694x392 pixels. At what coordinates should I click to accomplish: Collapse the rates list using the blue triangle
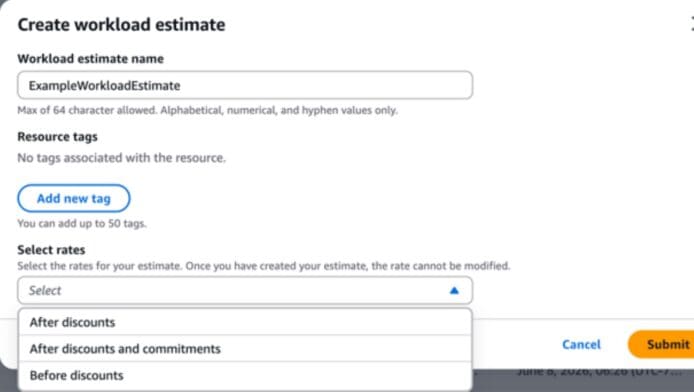pyautogui.click(x=454, y=291)
